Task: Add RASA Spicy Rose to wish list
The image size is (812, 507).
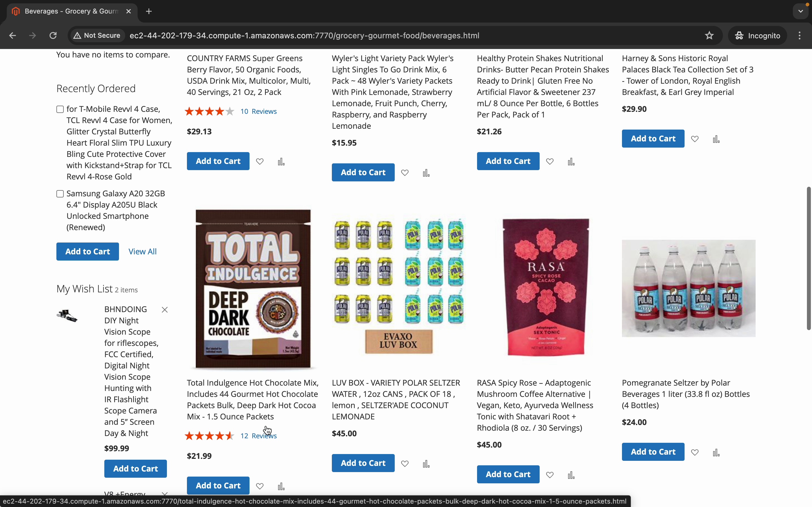Action: (x=550, y=475)
